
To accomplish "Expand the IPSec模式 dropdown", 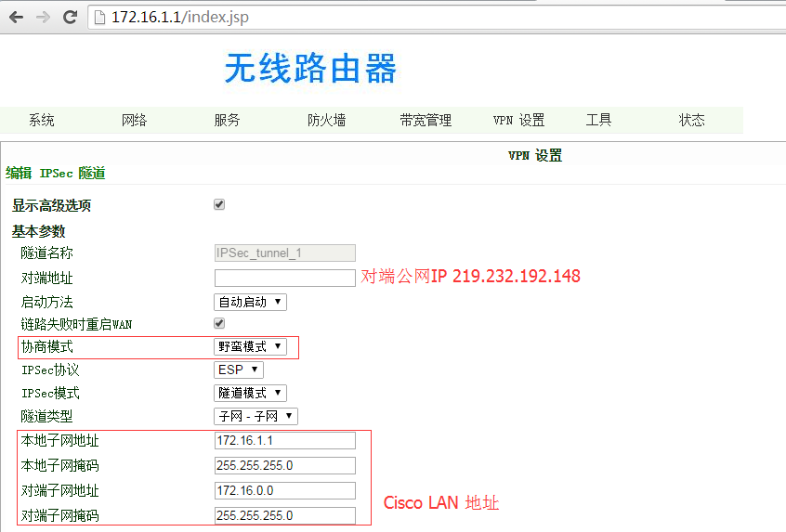I will pyautogui.click(x=250, y=393).
